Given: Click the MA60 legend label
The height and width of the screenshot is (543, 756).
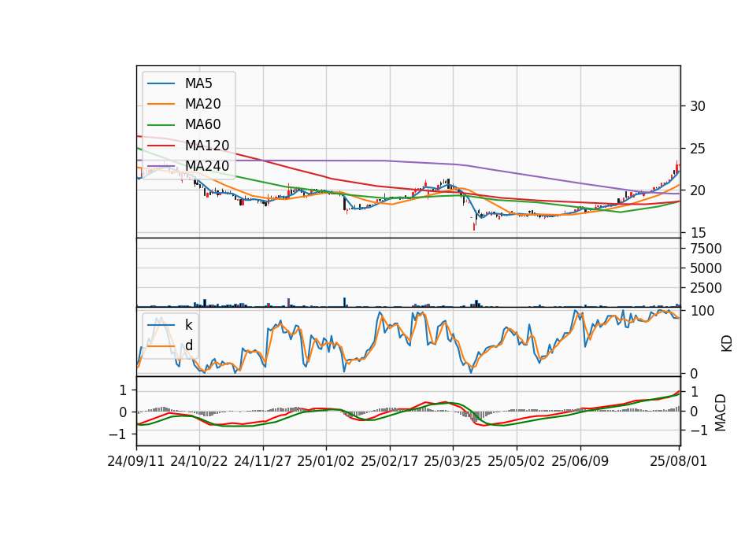Looking at the screenshot, I should click(x=202, y=124).
